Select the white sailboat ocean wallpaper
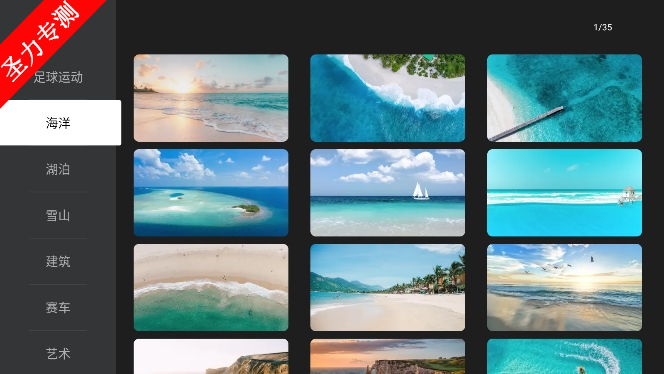664x374 pixels. [387, 193]
